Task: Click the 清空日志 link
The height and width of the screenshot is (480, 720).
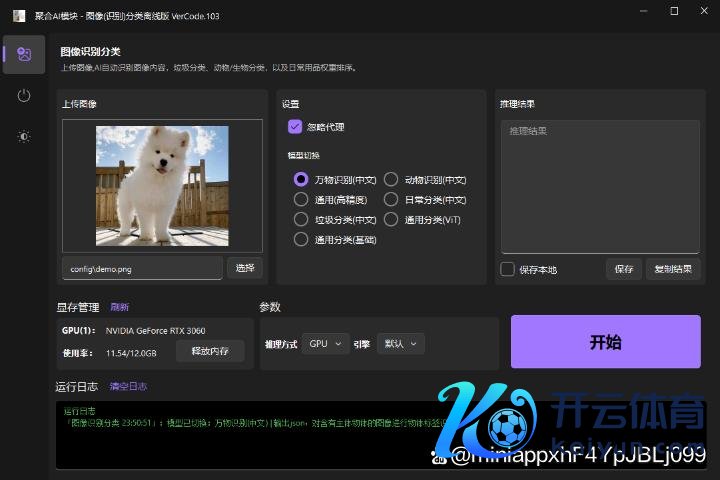Action: (x=128, y=386)
